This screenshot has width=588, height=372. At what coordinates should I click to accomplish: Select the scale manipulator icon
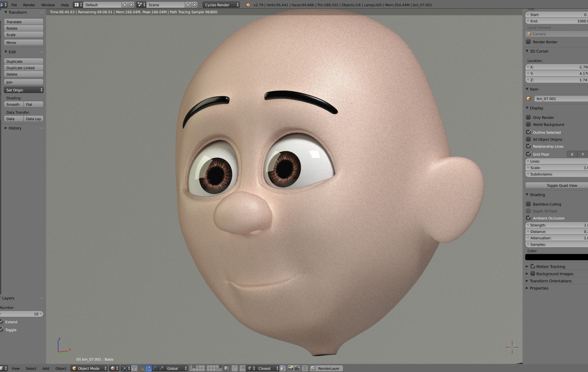161,368
